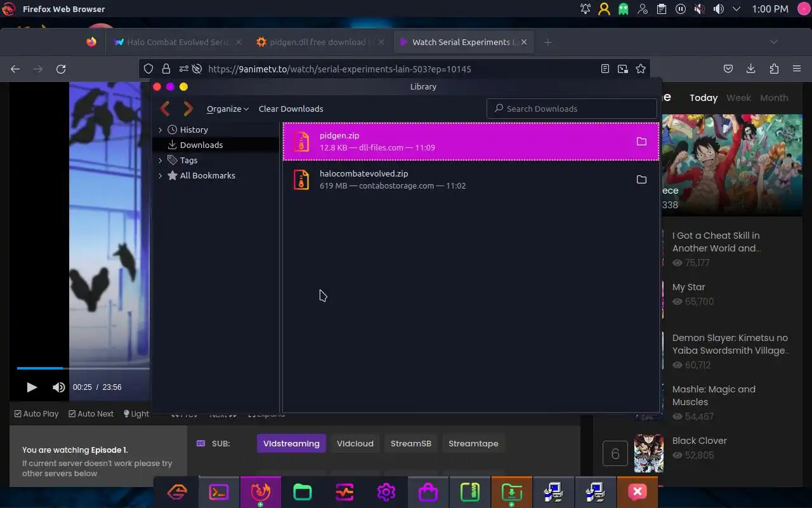Image resolution: width=812 pixels, height=508 pixels.
Task: Open the archive manager in dock
Action: click(x=470, y=492)
